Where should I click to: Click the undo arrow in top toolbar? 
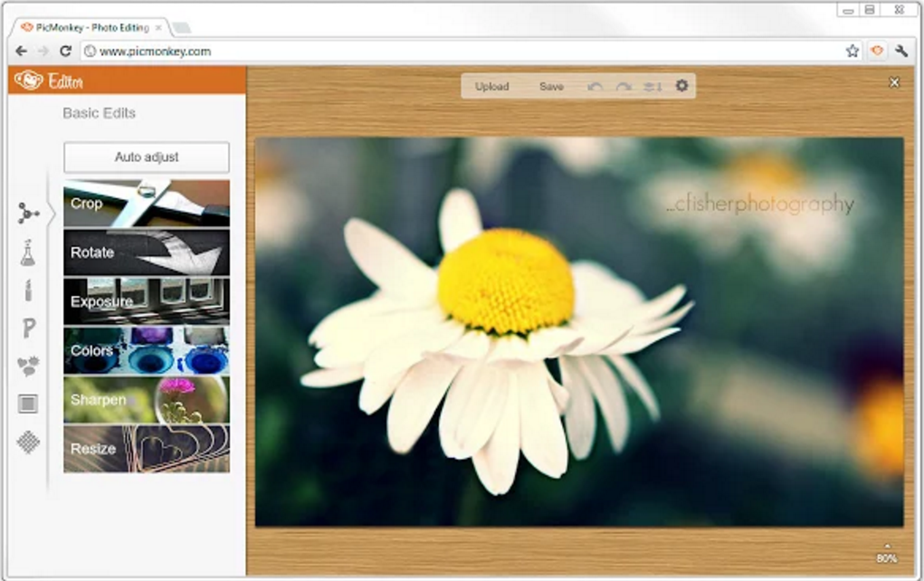click(x=595, y=87)
